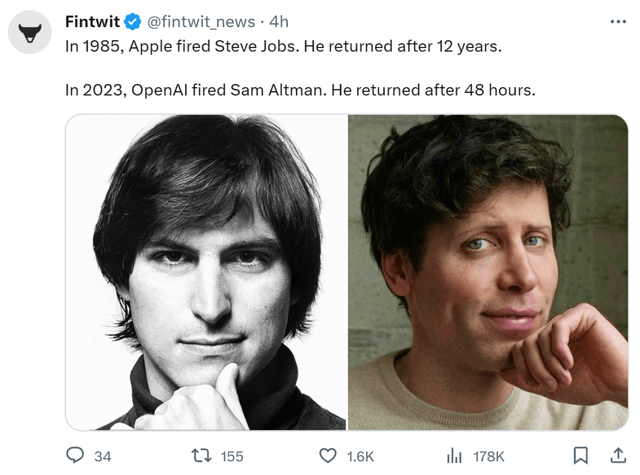Click the reply count 34
The width and height of the screenshot is (640, 475).
coord(102,456)
